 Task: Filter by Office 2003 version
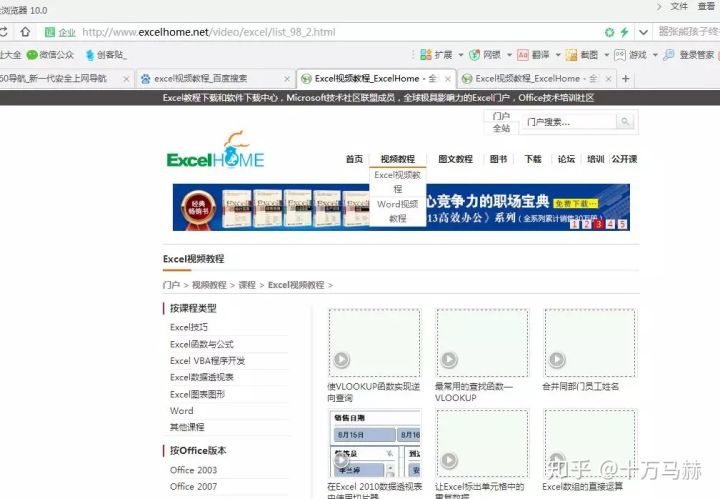(193, 470)
